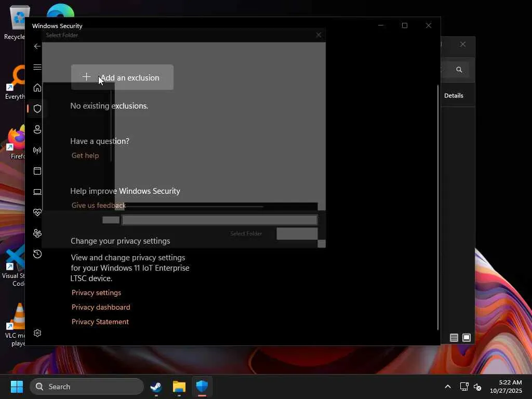Open Device performance & health heart icon
The width and height of the screenshot is (532, 399).
click(37, 212)
